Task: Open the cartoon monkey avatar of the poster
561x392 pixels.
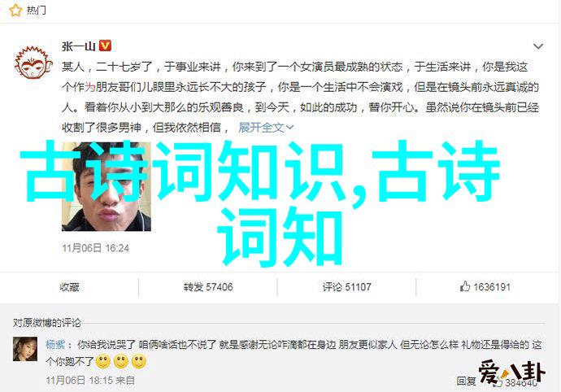Action: click(33, 63)
